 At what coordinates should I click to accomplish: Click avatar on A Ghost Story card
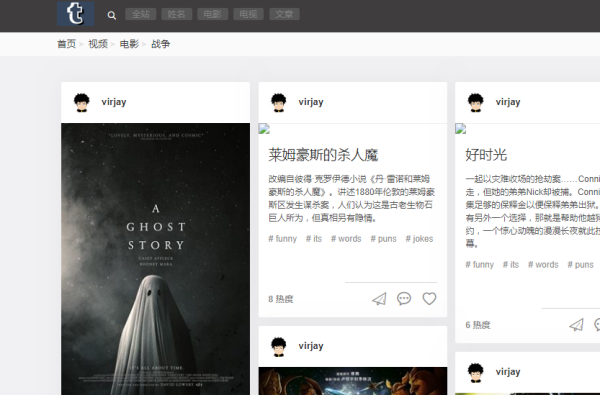[x=82, y=103]
